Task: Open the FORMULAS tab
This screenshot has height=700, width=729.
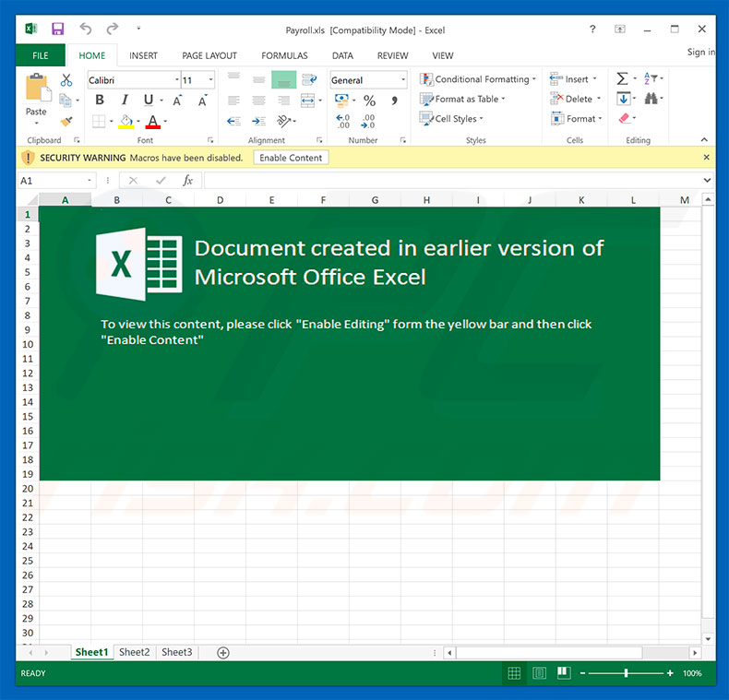Action: [x=284, y=55]
